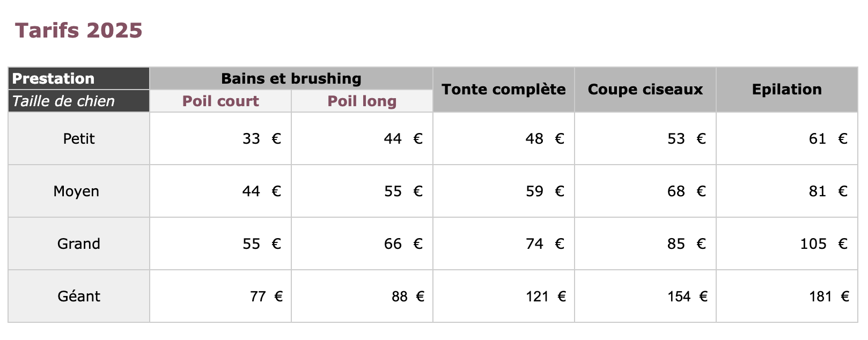The width and height of the screenshot is (868, 340).
Task: Click the Bains et brushing header
Action: pyautogui.click(x=291, y=78)
